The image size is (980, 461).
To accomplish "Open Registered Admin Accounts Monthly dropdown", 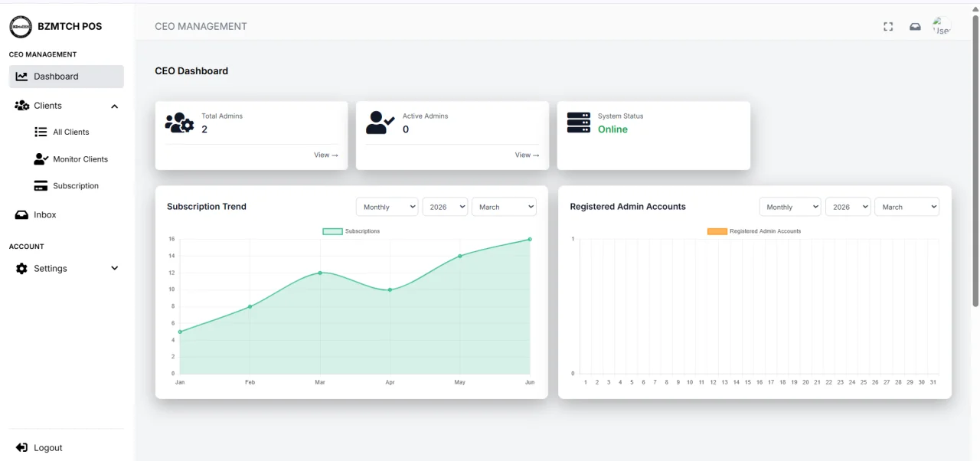I will [790, 207].
